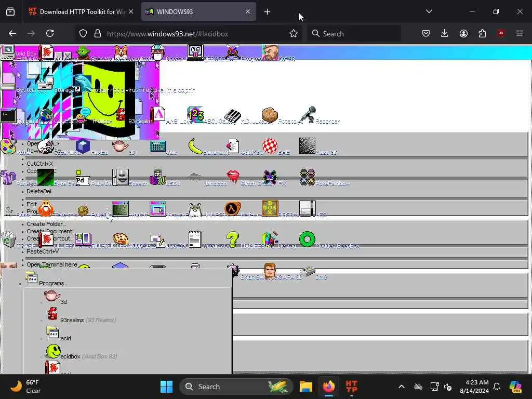Open the LSDJ icon
The image size is (532, 399).
click(x=158, y=178)
